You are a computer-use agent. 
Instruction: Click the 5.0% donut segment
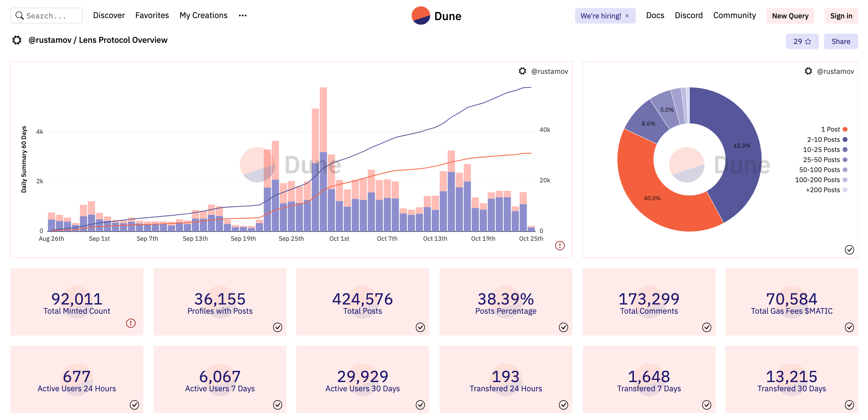click(x=667, y=110)
